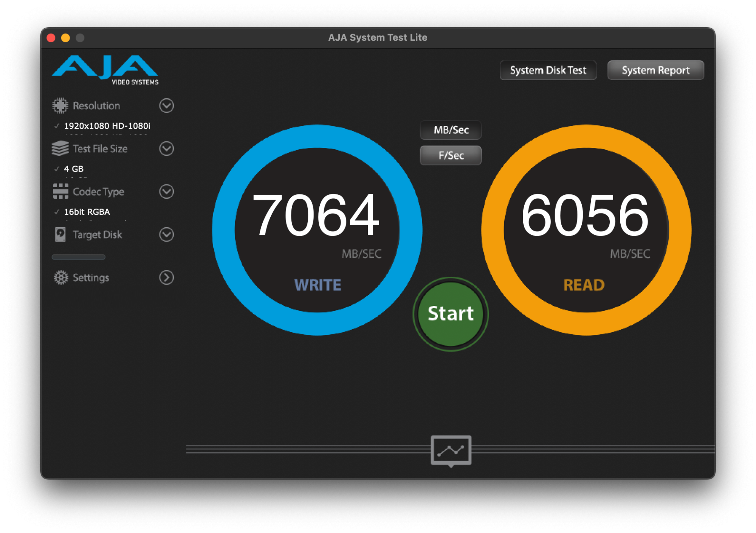Open the System Report
The image size is (756, 533).
coord(656,70)
